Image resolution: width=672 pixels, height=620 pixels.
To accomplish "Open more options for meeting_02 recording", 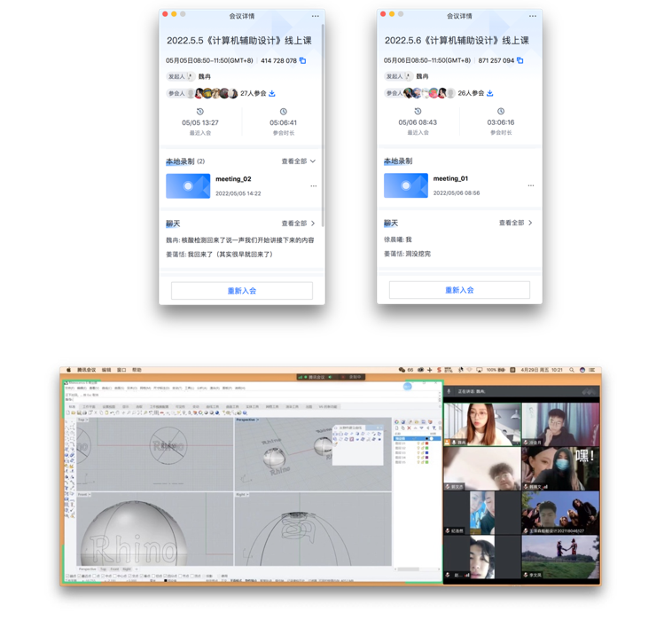I will pyautogui.click(x=314, y=186).
